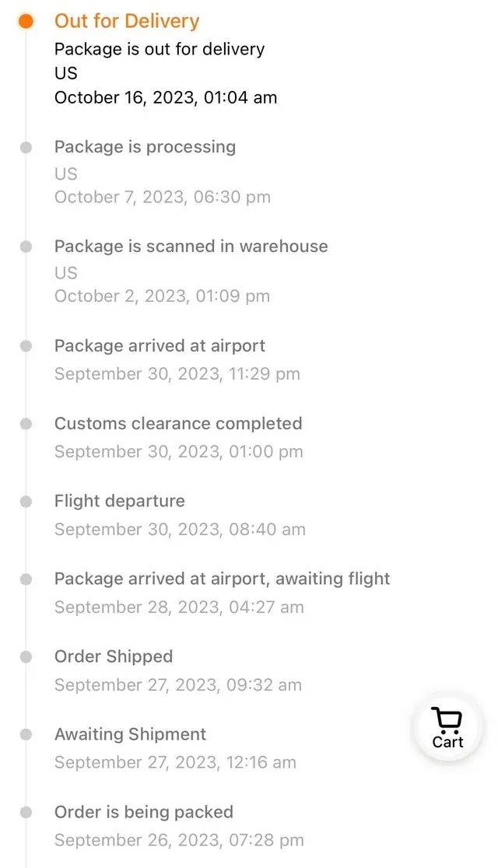Click the Order Shipped timeline dot
The height and width of the screenshot is (868, 498).
(26, 657)
